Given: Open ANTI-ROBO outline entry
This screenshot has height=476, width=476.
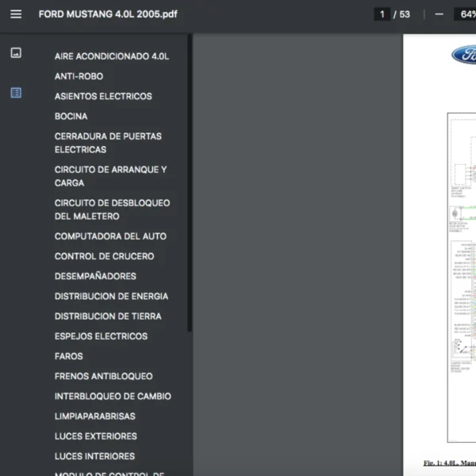Looking at the screenshot, I should [x=79, y=76].
